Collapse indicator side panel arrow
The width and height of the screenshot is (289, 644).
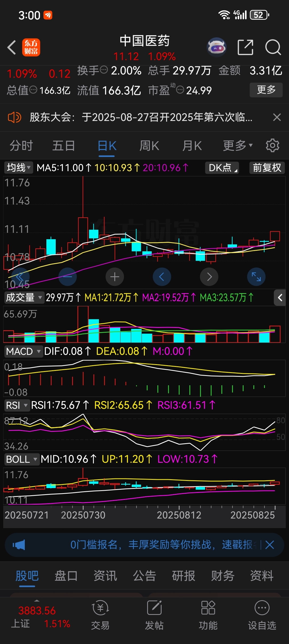click(x=280, y=298)
